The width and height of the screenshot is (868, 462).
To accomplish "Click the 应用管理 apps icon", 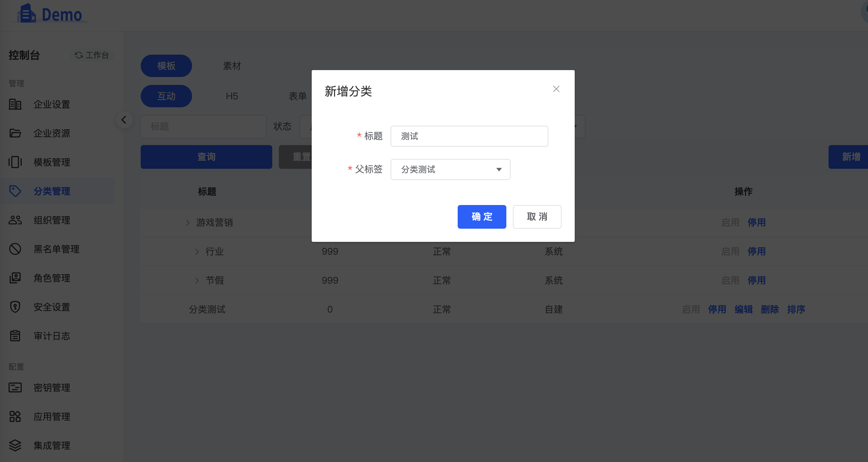I will click(15, 417).
